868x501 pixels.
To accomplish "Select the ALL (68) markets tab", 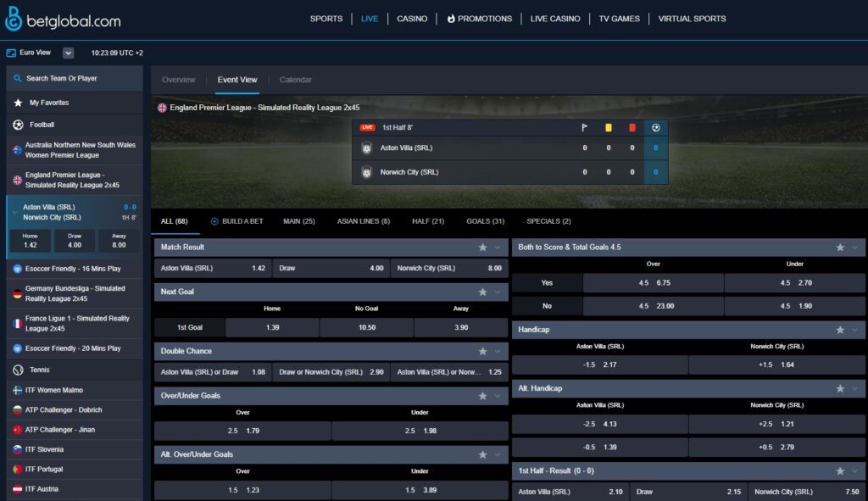I will tap(175, 221).
